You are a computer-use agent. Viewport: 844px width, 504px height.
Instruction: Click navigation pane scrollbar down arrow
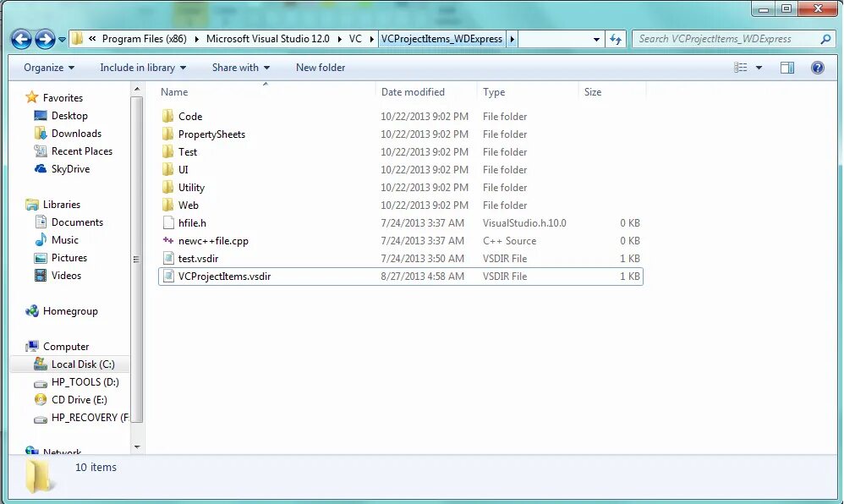pyautogui.click(x=137, y=447)
